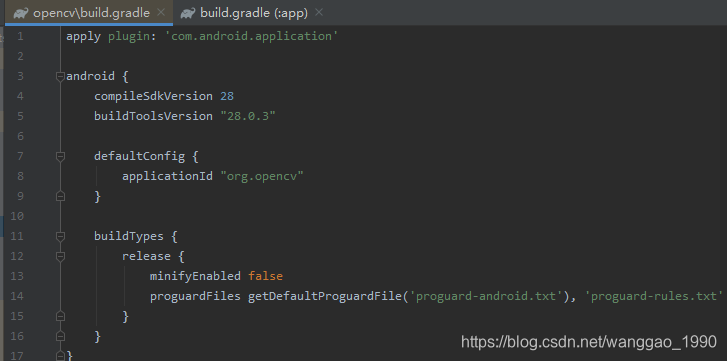Click the buildToolsVersion keyword
The width and height of the screenshot is (727, 361).
[153, 116]
